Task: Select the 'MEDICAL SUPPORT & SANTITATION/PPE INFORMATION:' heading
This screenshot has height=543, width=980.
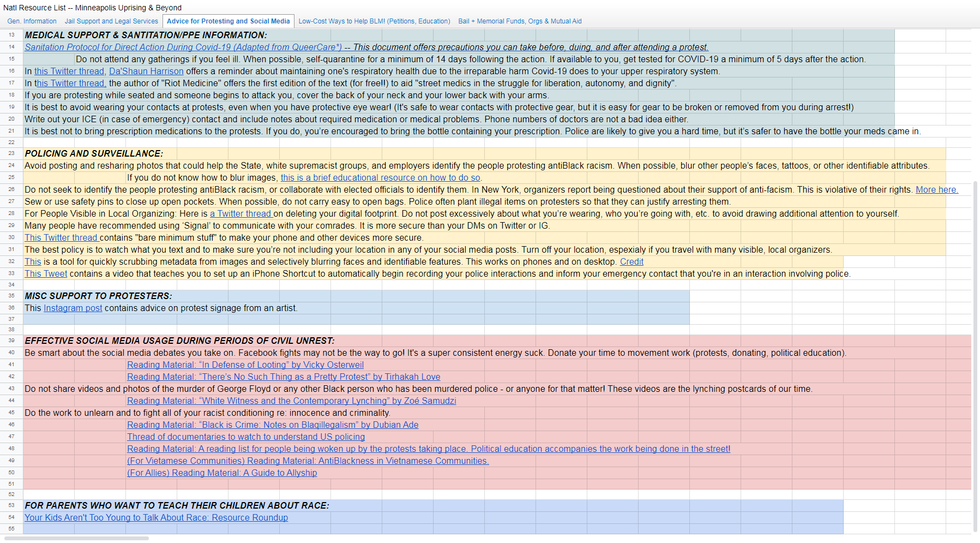Action: point(146,35)
